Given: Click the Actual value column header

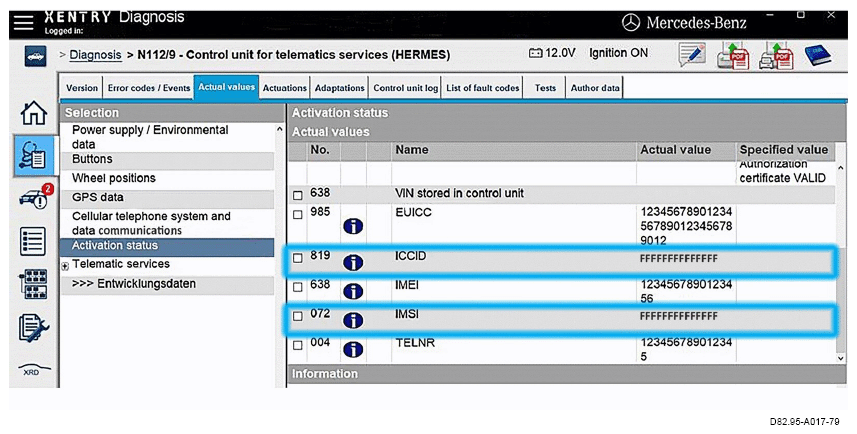Looking at the screenshot, I should pyautogui.click(x=686, y=150).
